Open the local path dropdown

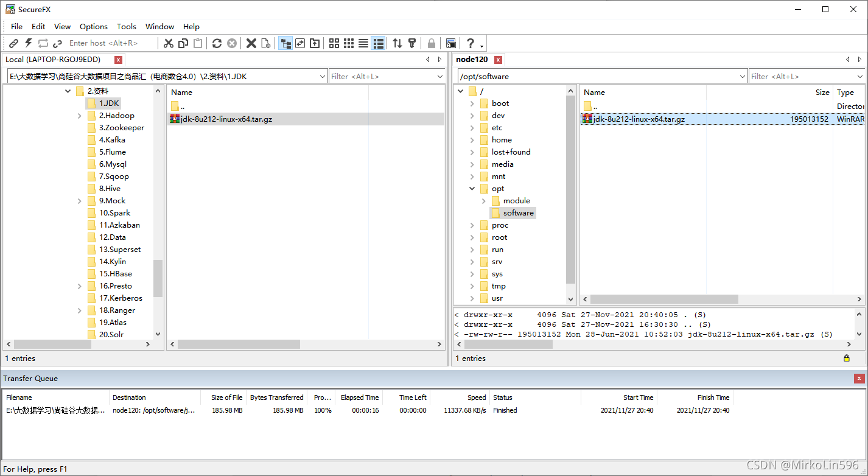coord(323,76)
